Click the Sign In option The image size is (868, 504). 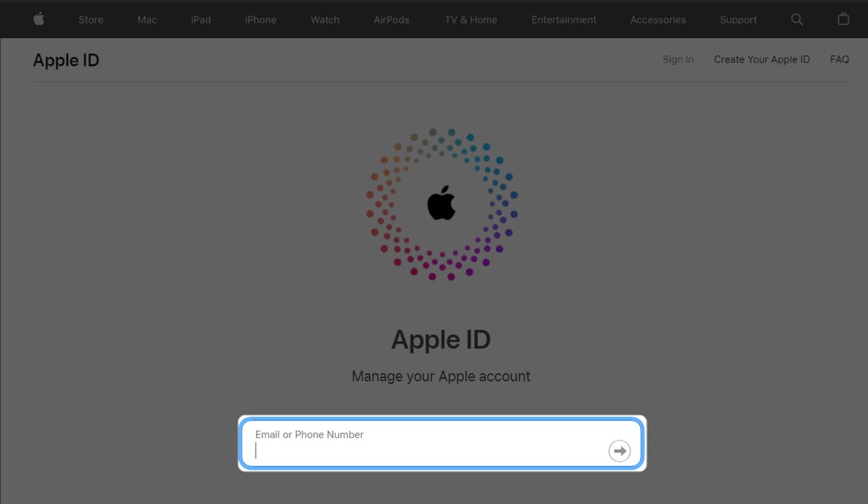point(678,59)
